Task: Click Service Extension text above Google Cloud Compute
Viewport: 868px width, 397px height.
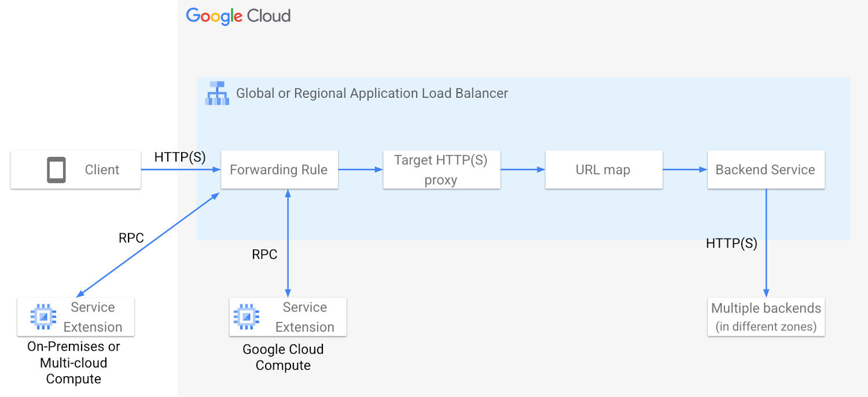Action: (304, 317)
